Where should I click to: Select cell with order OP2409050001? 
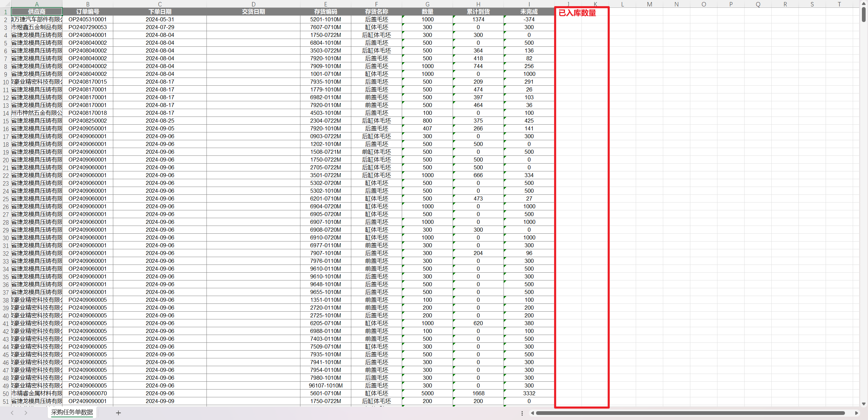(87, 128)
